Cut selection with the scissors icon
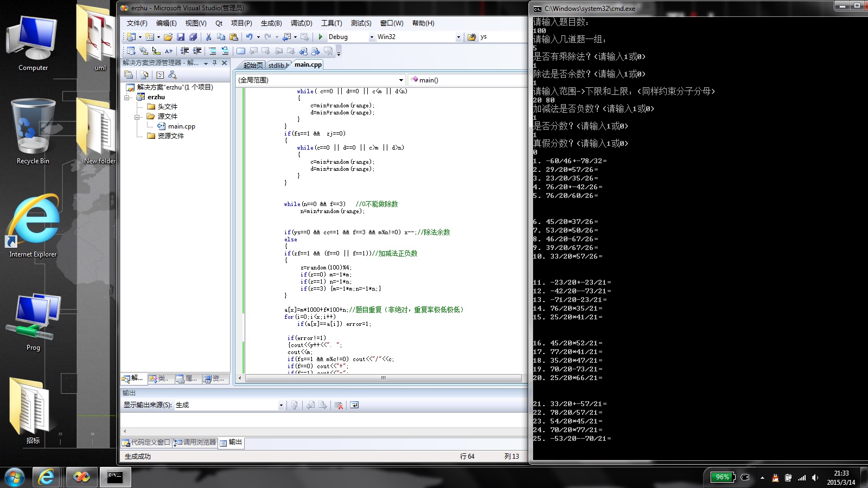Viewport: 868px width, 488px height. (x=208, y=37)
